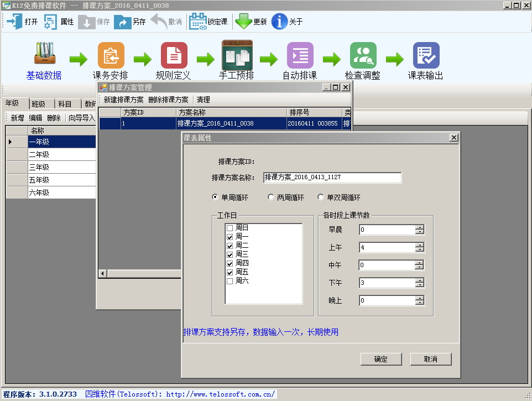Click the 方案名称 column header
This screenshot has height=401, width=532.
click(x=231, y=112)
